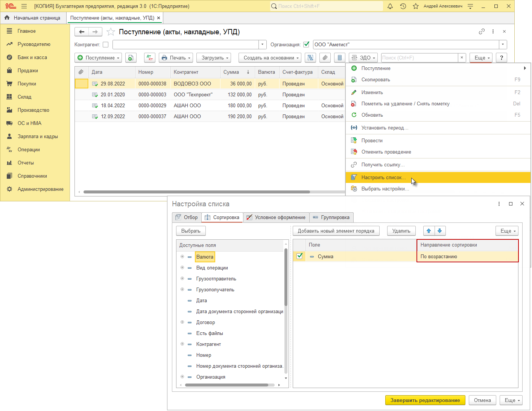Open the notifications bell icon
532x411 pixels.
pos(390,6)
